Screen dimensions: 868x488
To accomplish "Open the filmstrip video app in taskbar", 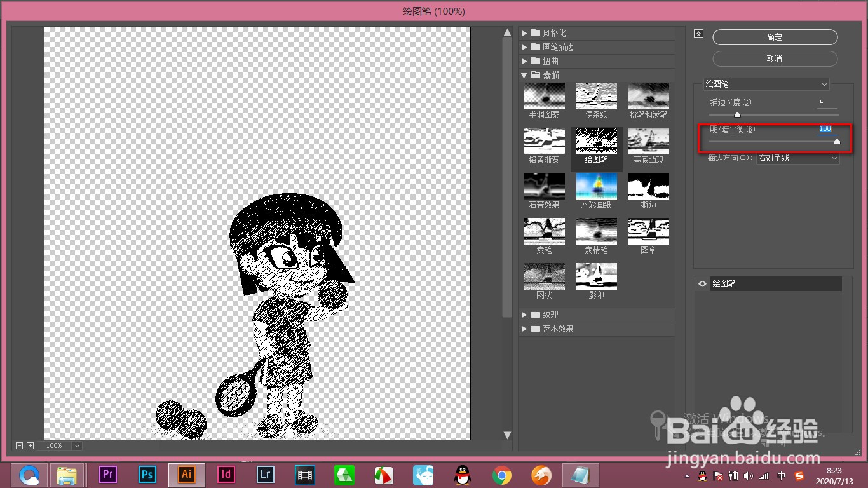I will click(x=305, y=474).
